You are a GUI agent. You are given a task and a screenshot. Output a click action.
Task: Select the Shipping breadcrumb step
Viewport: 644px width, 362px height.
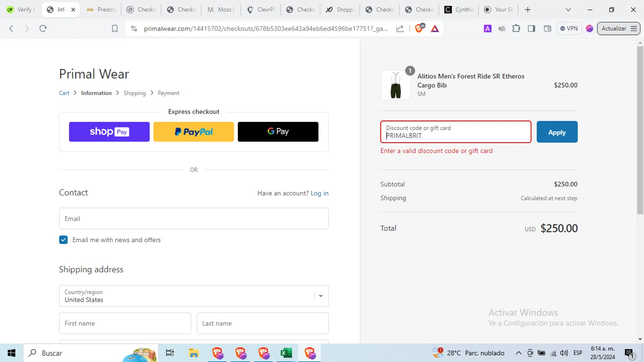134,93
